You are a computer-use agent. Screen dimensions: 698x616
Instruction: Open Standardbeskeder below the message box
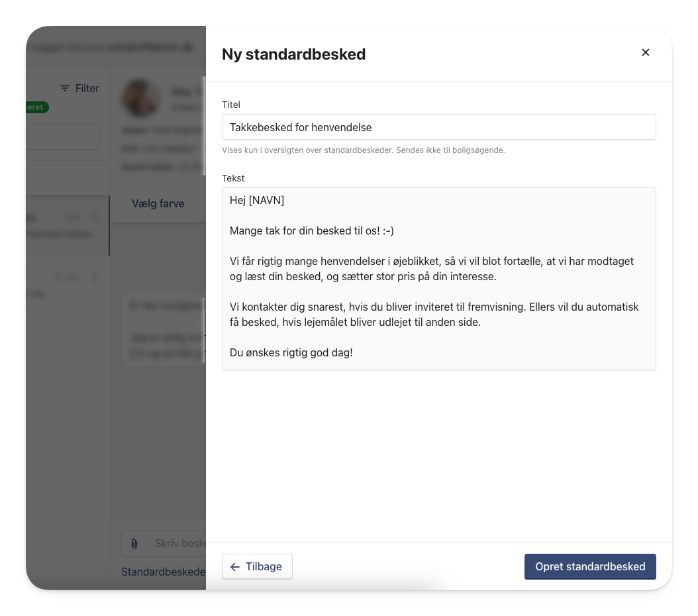164,572
